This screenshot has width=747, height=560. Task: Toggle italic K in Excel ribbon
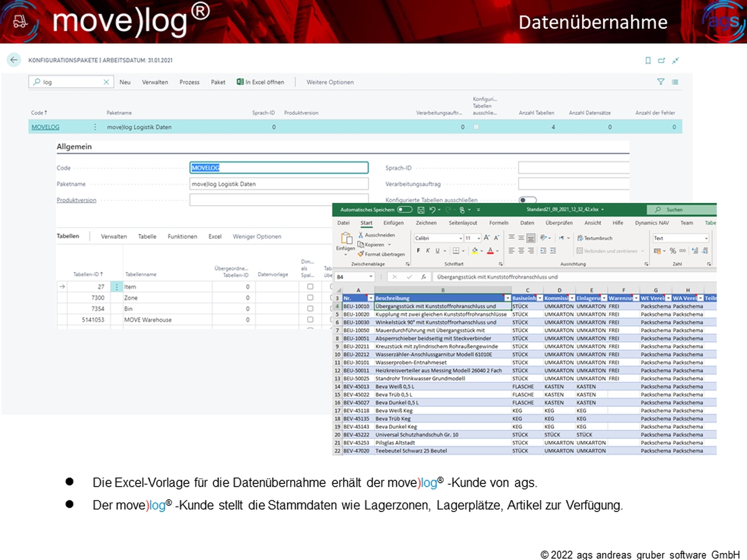pos(428,251)
